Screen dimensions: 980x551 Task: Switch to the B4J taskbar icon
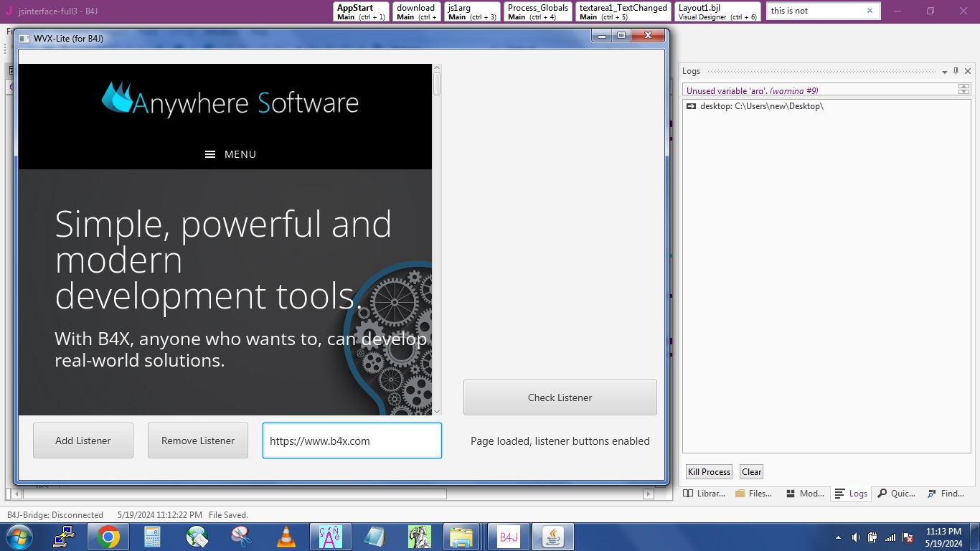tap(509, 537)
